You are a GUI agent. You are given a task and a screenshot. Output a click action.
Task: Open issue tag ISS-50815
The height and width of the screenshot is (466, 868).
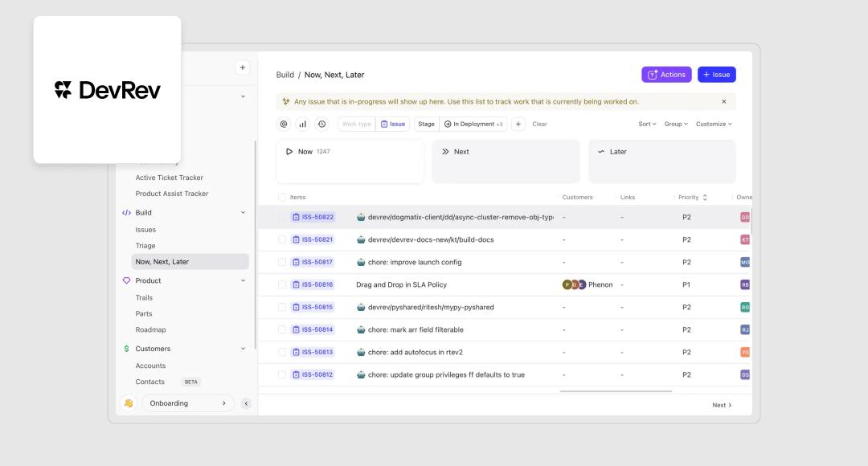click(x=313, y=307)
